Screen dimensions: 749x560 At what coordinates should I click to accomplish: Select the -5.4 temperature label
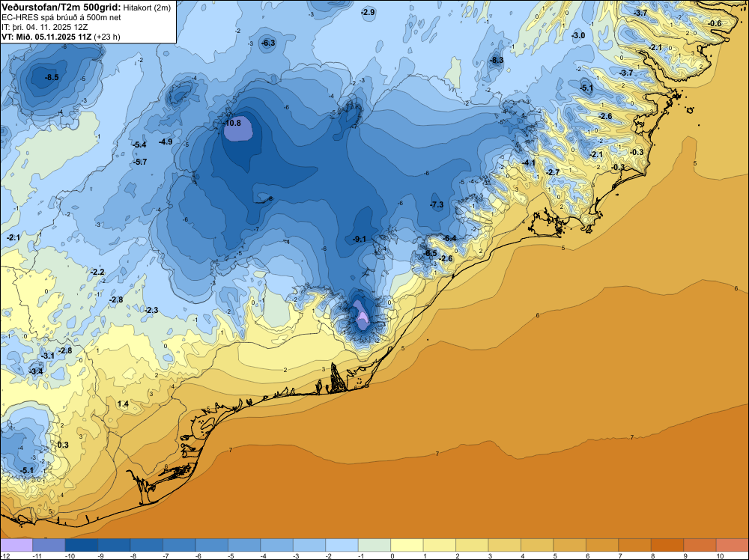tap(140, 144)
